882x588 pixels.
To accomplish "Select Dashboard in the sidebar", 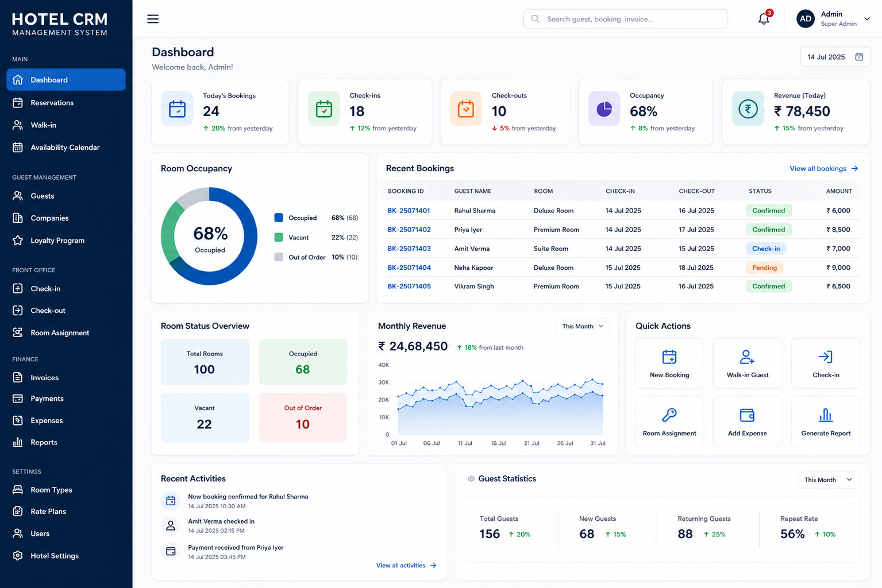I will (66, 80).
